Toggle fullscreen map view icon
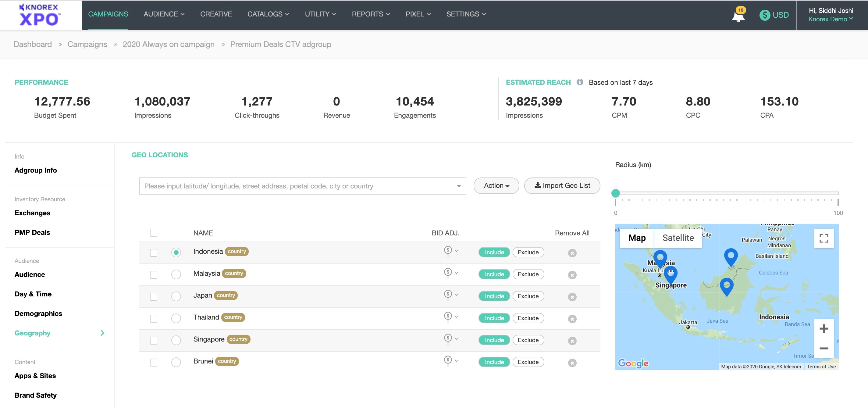Image resolution: width=868 pixels, height=408 pixels. pos(824,238)
